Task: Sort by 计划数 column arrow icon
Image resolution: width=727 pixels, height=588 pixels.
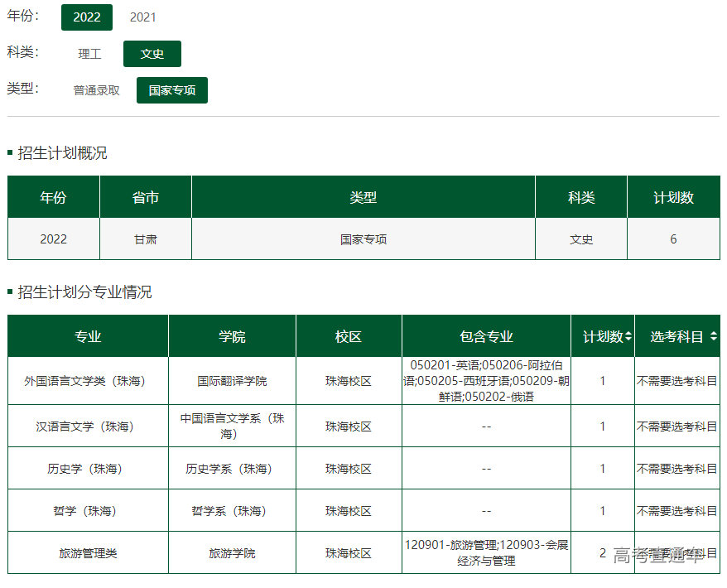Action: click(x=628, y=337)
